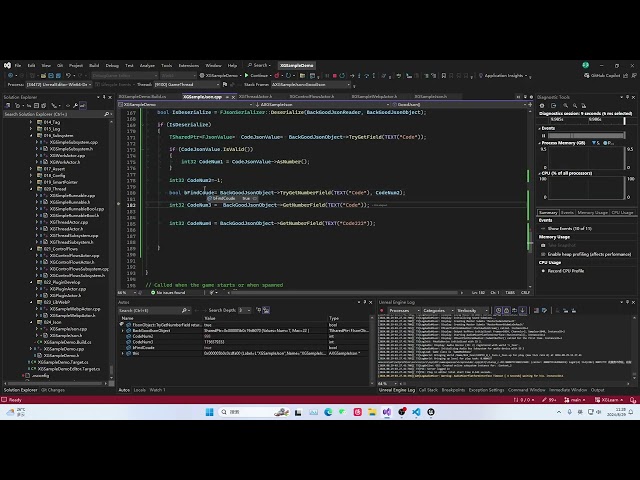Open Microsoft Edge from the taskbar
Screen dimensions: 640x480
(328, 412)
